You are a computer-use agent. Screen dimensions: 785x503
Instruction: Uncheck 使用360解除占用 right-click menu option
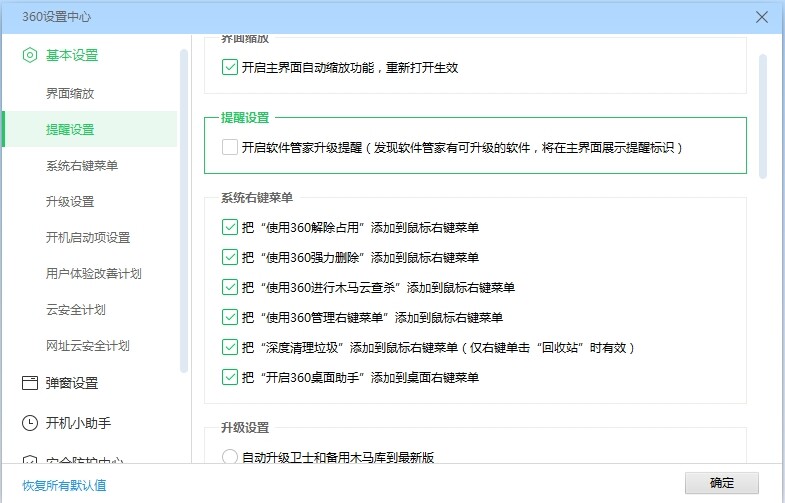tap(229, 227)
